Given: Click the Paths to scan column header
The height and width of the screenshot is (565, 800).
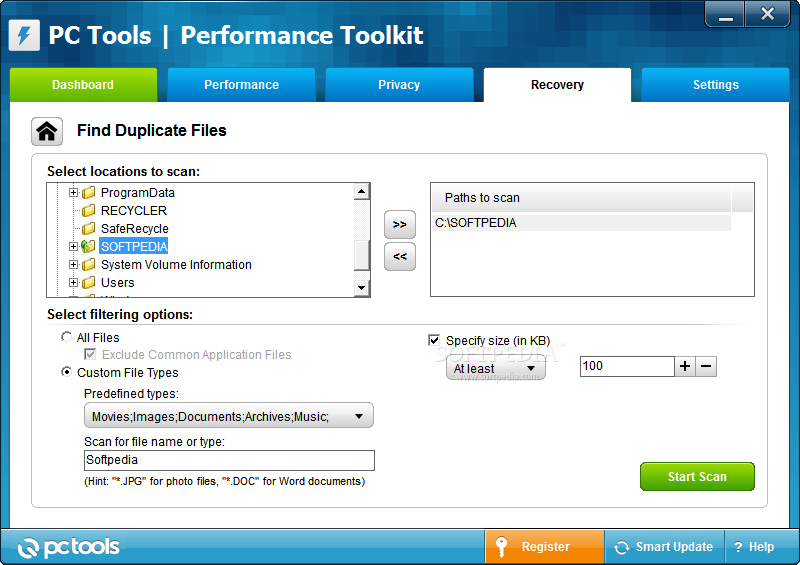Looking at the screenshot, I should pyautogui.click(x=582, y=198).
